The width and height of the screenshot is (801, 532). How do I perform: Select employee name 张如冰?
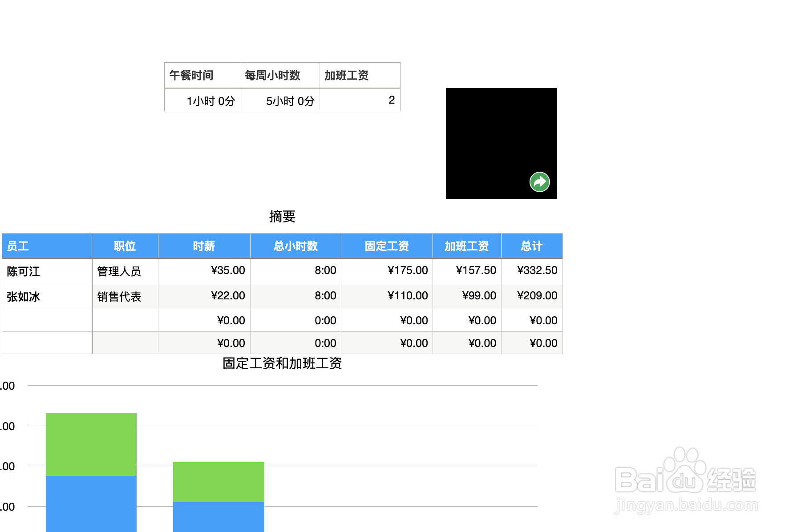tap(21, 296)
